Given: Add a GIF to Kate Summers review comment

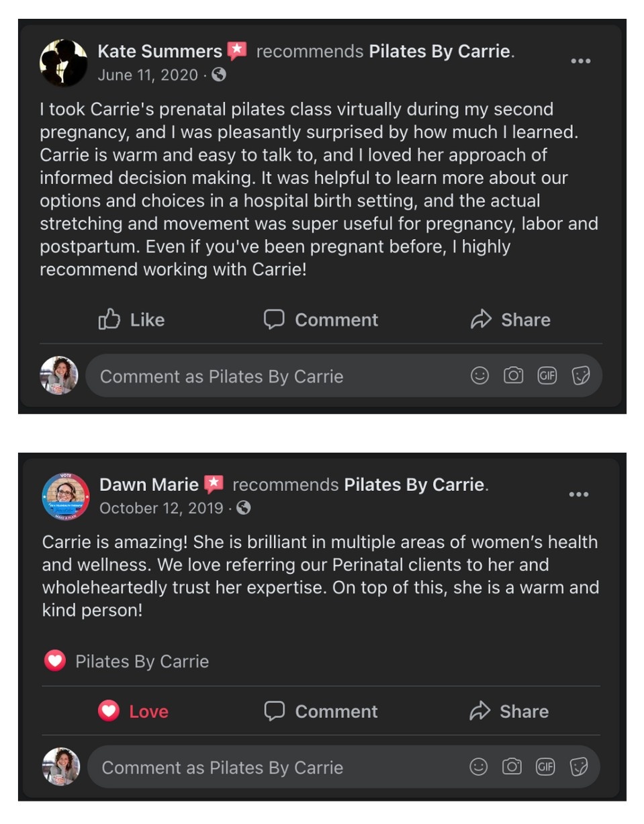Looking at the screenshot, I should (547, 376).
